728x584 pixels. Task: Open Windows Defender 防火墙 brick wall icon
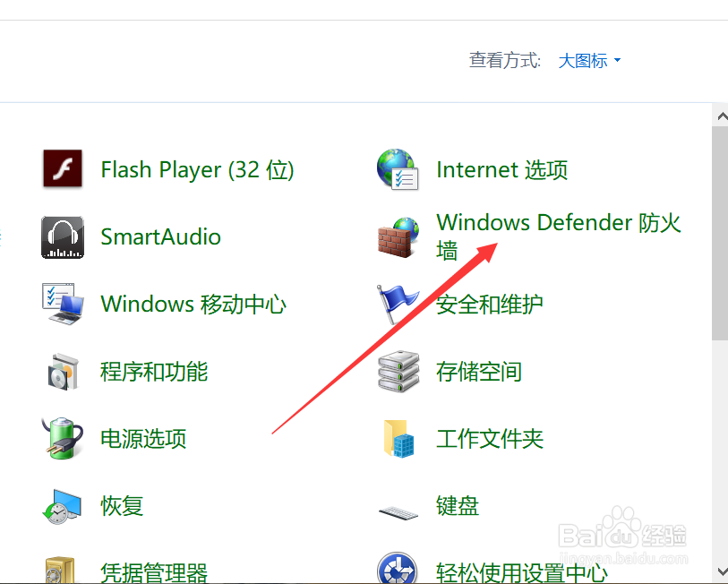[x=397, y=236]
